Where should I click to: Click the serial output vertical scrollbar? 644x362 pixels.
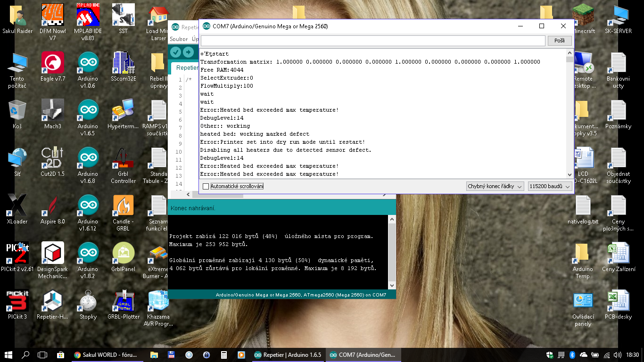click(570, 113)
